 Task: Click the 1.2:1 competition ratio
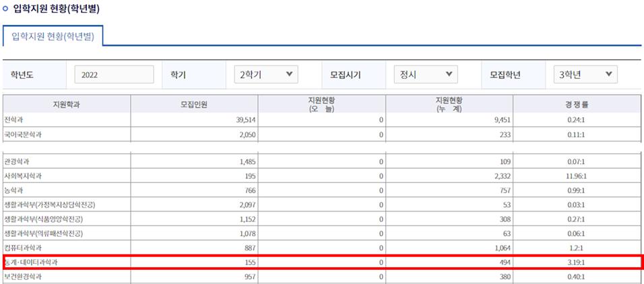[577, 248]
